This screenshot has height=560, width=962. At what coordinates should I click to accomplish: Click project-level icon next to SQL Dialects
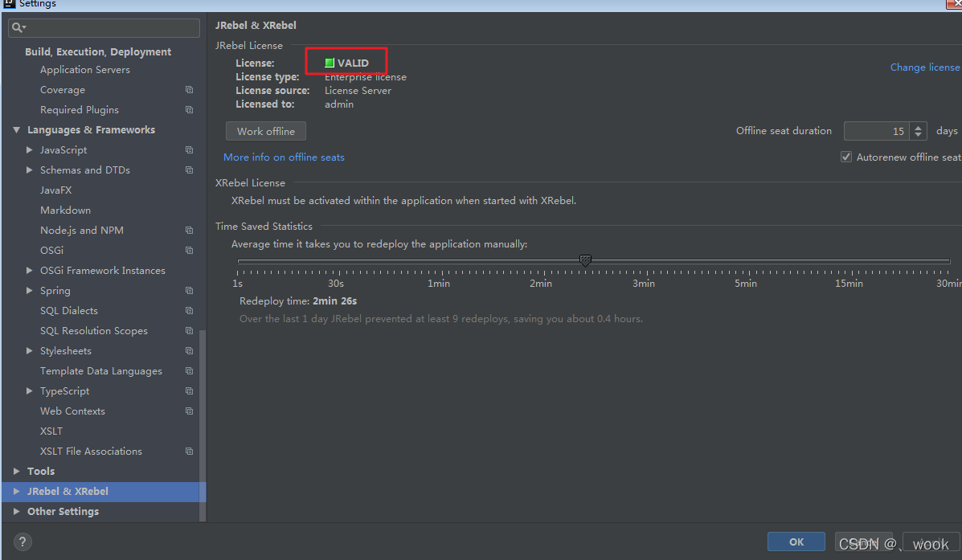point(189,310)
